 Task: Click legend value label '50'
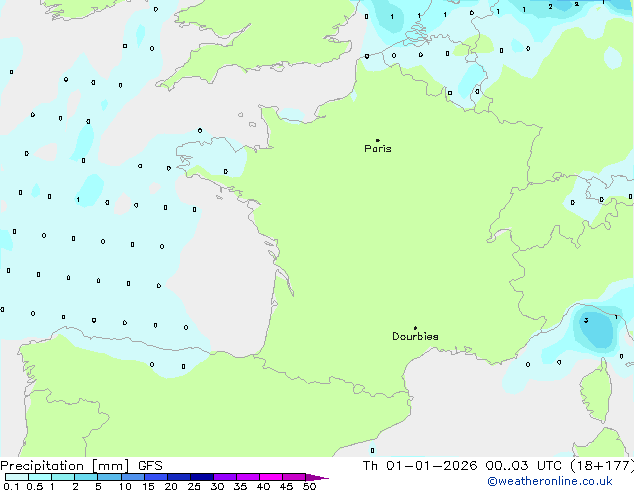point(309,486)
